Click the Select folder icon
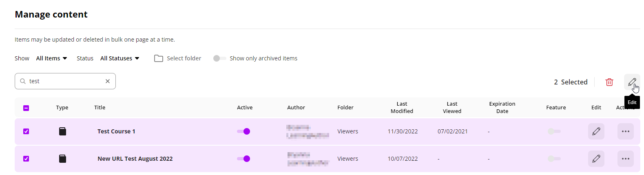Image resolution: width=644 pixels, height=175 pixels. coord(159,58)
